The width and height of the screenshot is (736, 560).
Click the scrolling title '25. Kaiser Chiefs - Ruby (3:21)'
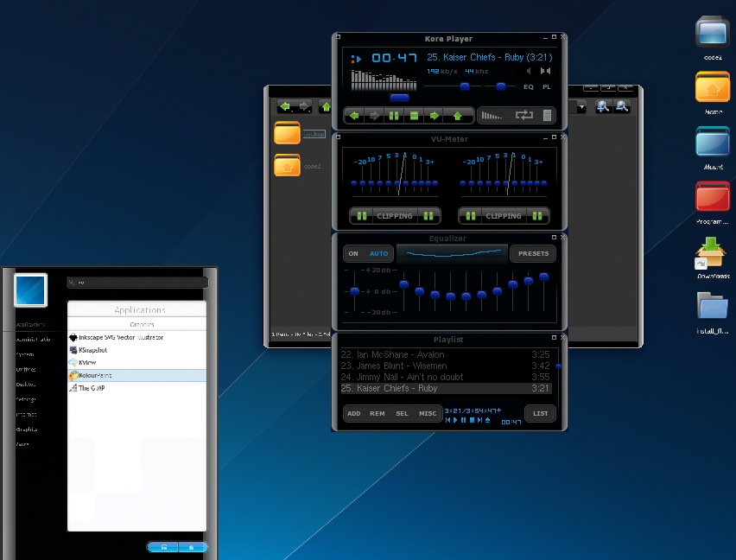pyautogui.click(x=490, y=57)
